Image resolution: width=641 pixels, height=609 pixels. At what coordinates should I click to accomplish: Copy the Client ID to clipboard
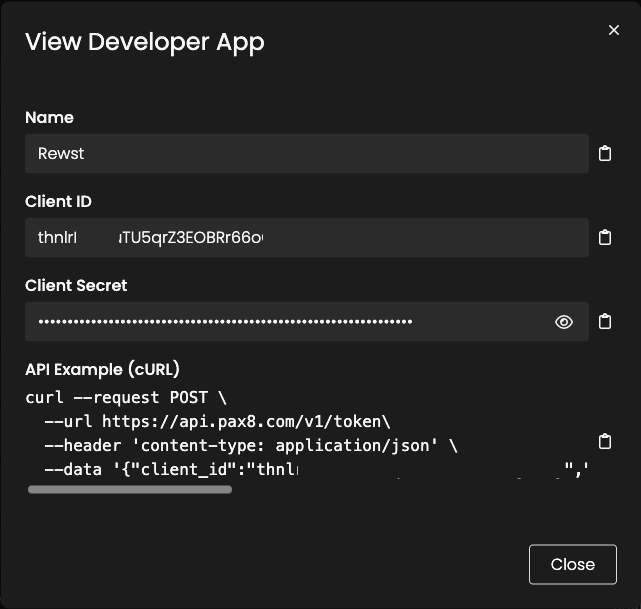pyautogui.click(x=604, y=238)
